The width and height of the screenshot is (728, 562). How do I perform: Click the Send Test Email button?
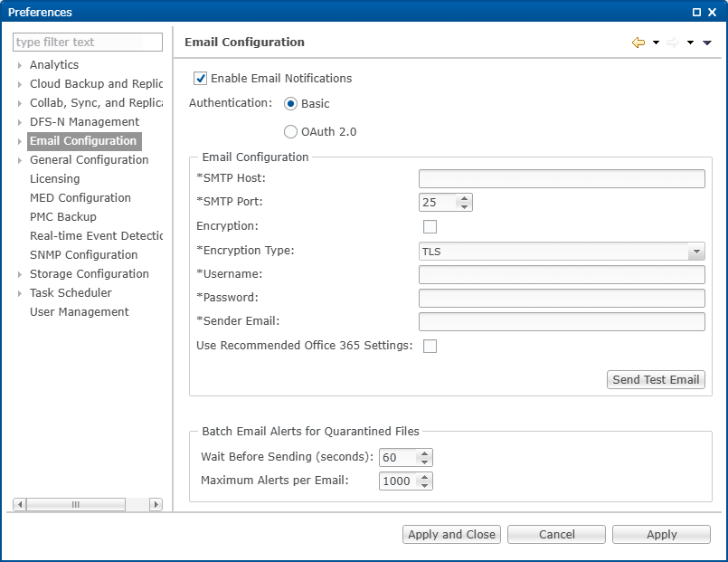point(656,379)
